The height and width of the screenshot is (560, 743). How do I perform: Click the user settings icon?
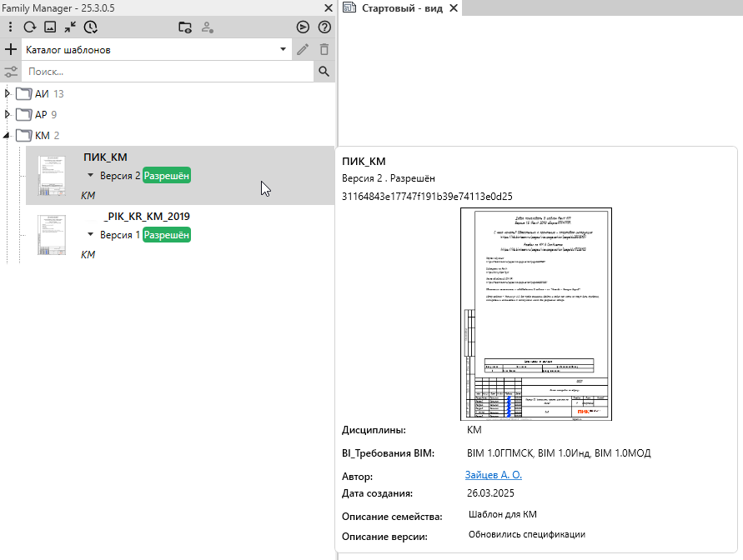pyautogui.click(x=208, y=27)
